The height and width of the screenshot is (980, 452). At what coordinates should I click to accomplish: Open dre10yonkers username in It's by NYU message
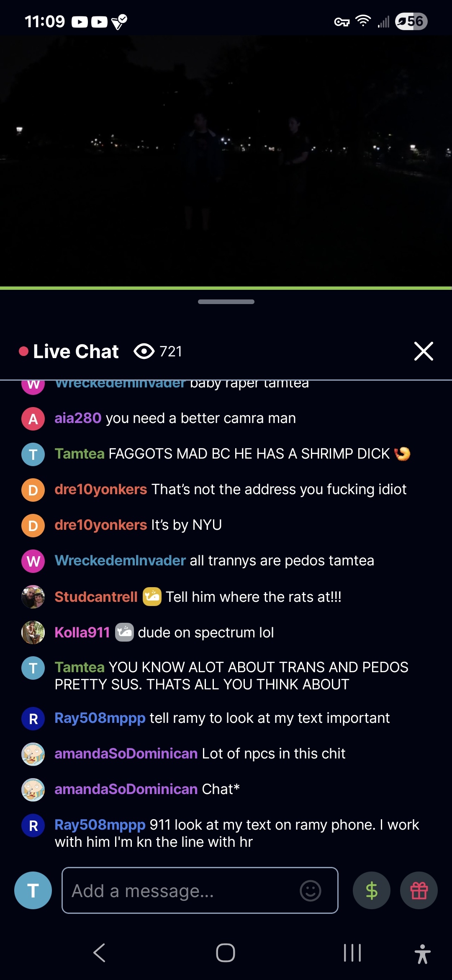(101, 525)
